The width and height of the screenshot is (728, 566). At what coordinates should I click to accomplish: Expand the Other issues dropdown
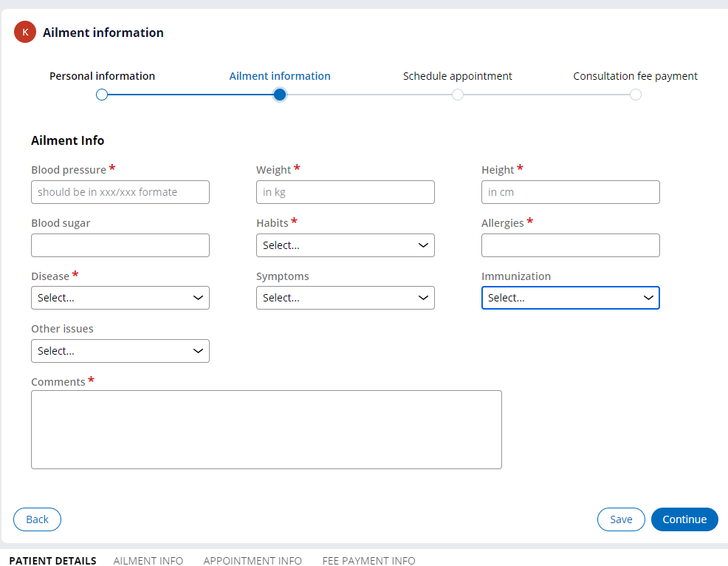[x=120, y=350]
